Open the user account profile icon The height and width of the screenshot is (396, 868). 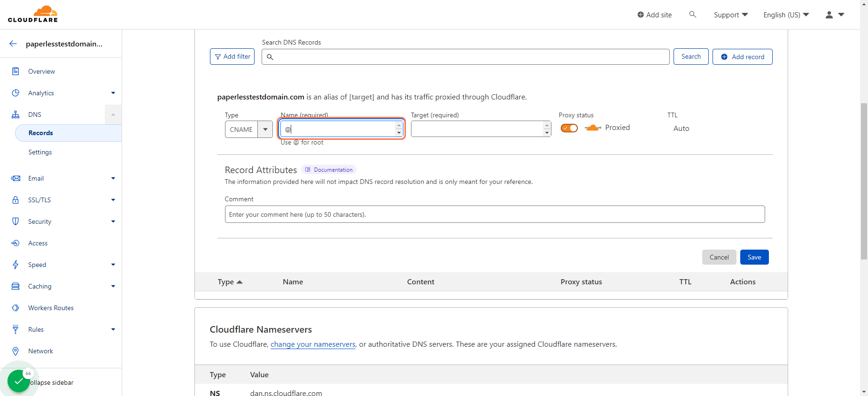829,15
